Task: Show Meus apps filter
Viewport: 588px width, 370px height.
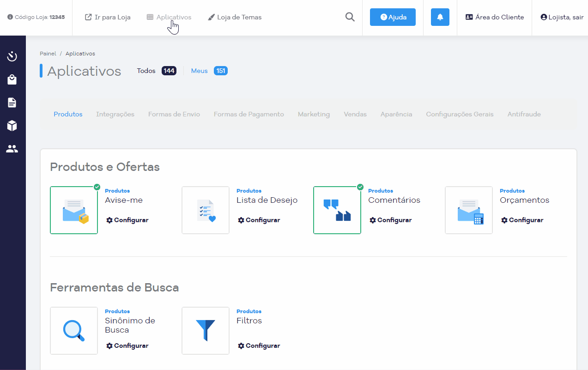Action: click(x=200, y=71)
